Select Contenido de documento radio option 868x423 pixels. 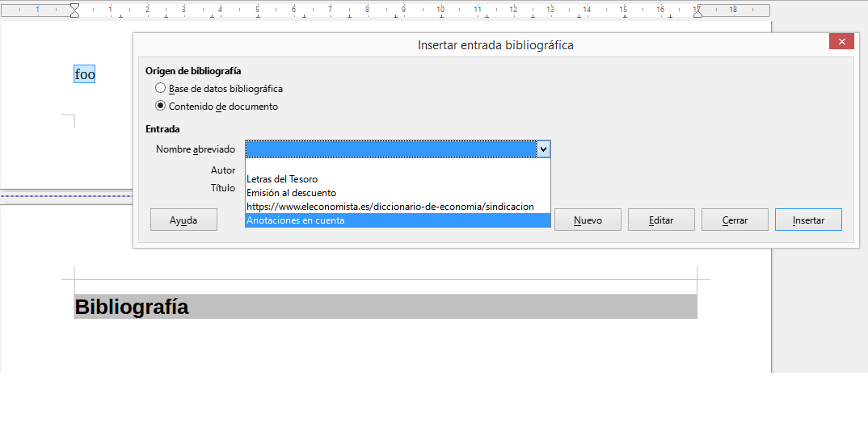coord(217,107)
